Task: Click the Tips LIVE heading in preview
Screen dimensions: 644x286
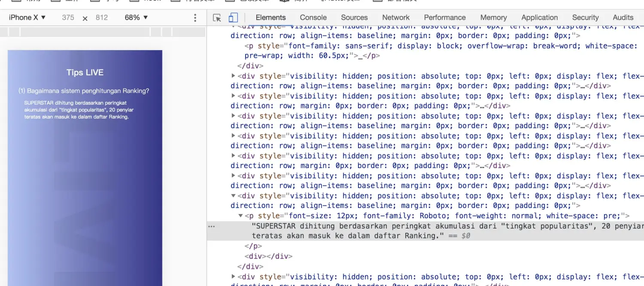Action: [x=85, y=72]
